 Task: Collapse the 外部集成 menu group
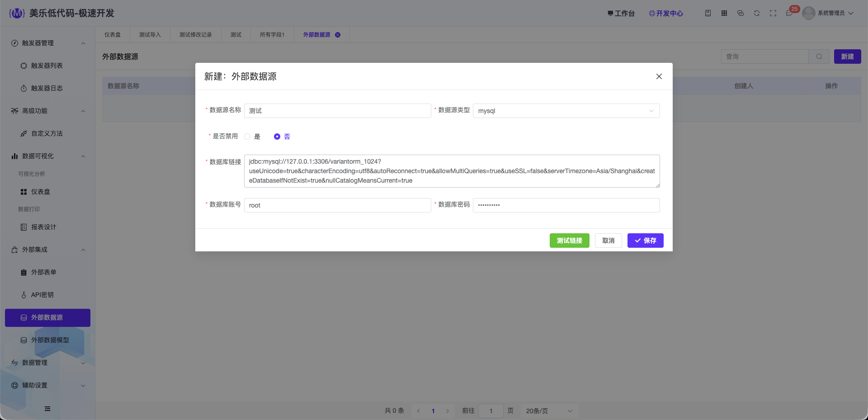47,250
